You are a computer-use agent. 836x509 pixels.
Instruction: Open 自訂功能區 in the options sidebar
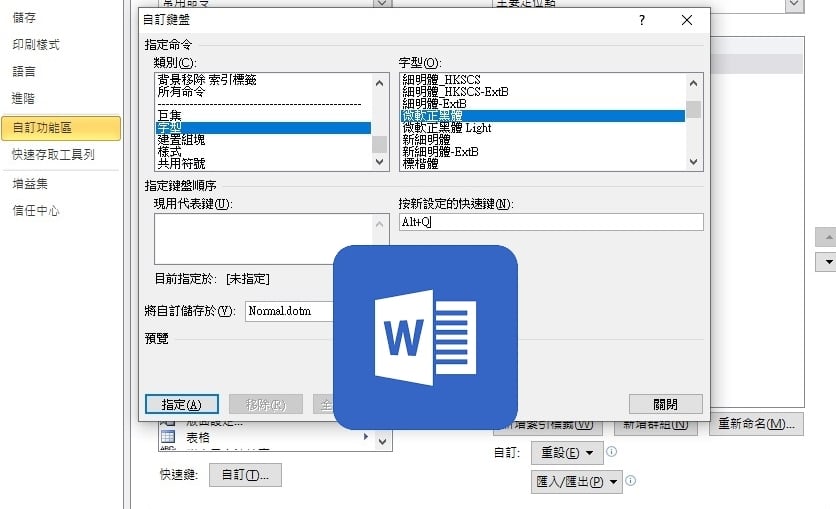61,128
